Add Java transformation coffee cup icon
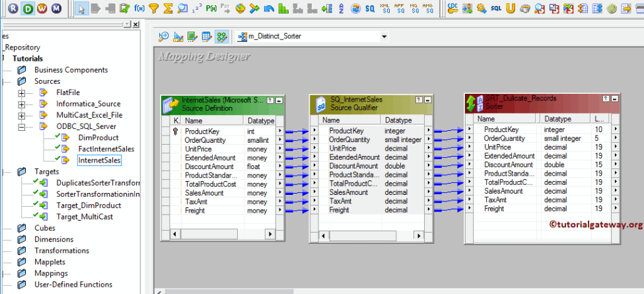644x294 pixels. tap(524, 8)
